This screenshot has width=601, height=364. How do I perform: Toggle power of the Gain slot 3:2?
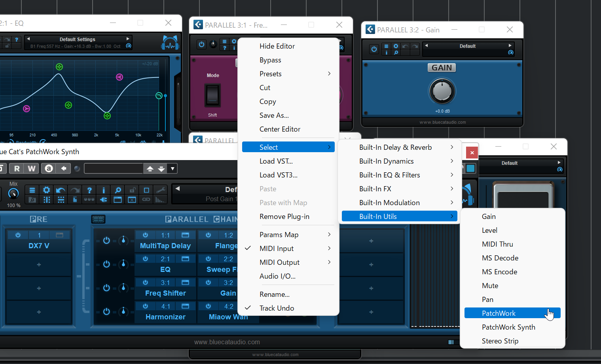click(208, 282)
